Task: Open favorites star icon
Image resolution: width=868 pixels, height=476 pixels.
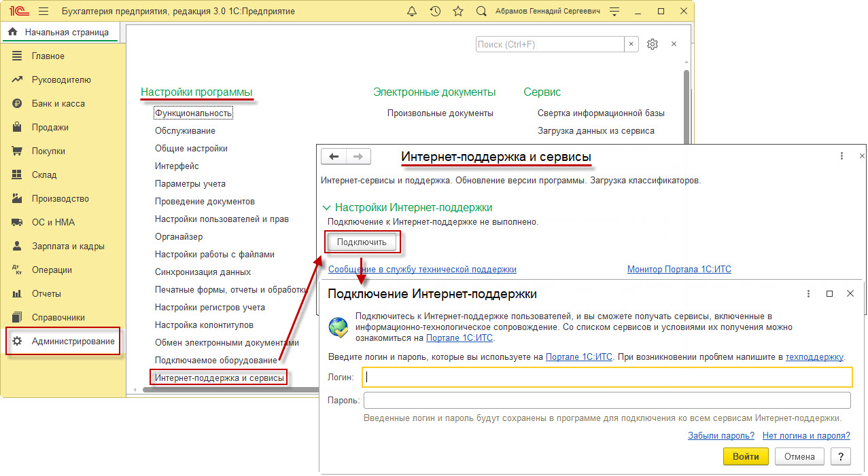Action: click(458, 12)
